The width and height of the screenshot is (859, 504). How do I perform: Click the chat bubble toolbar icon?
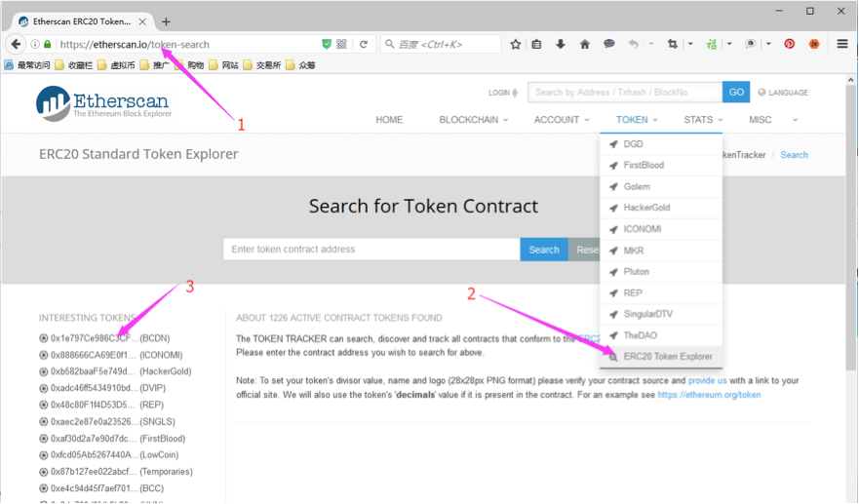pyautogui.click(x=608, y=44)
